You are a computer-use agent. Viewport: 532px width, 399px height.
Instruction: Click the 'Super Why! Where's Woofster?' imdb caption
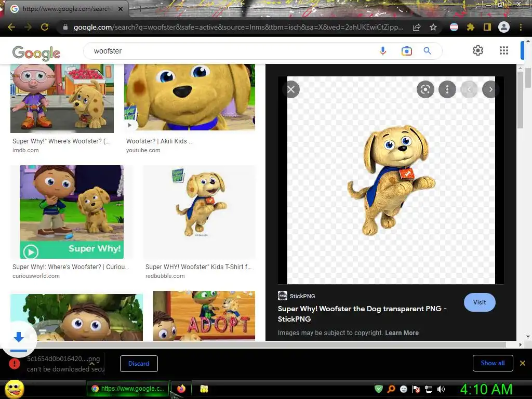tap(61, 141)
